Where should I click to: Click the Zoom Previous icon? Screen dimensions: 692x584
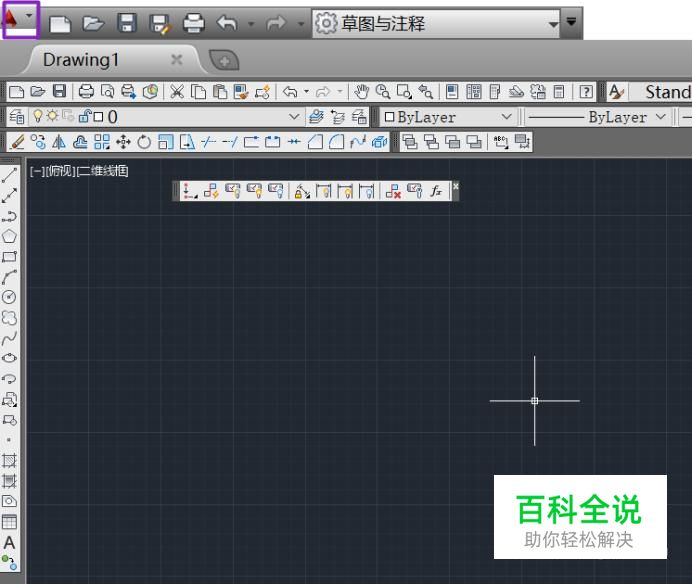(425, 92)
